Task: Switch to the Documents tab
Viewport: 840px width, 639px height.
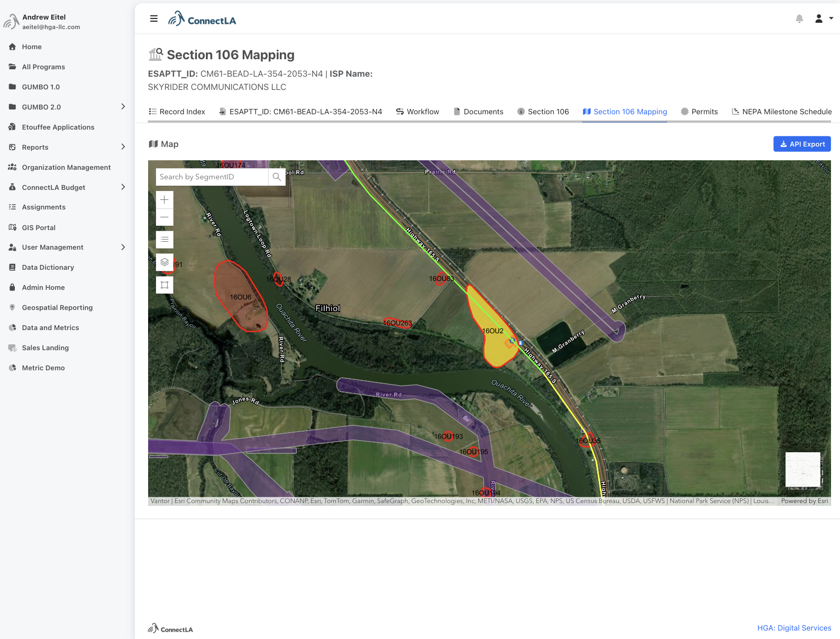Action: [478, 112]
